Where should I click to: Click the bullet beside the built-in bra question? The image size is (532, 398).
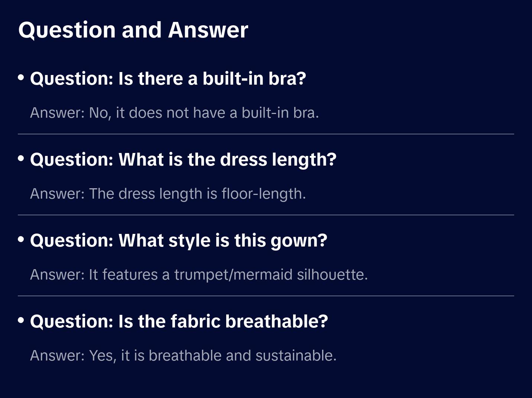pyautogui.click(x=21, y=78)
